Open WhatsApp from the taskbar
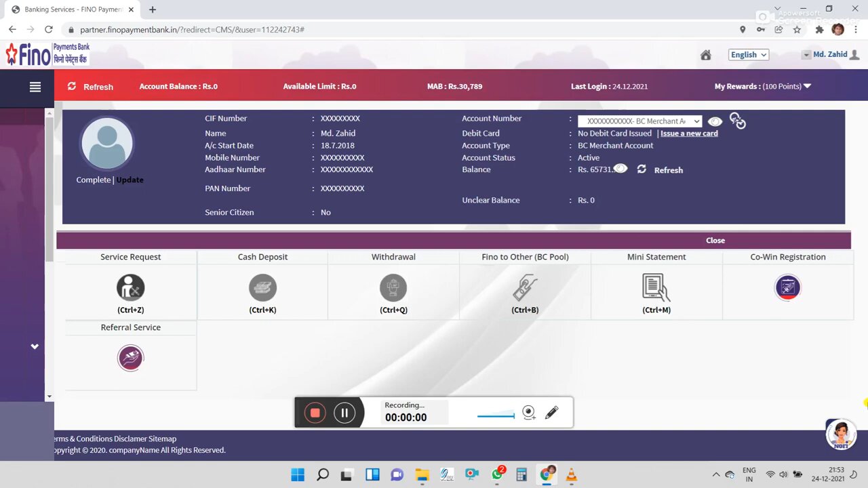The height and width of the screenshot is (488, 868). pyautogui.click(x=497, y=474)
